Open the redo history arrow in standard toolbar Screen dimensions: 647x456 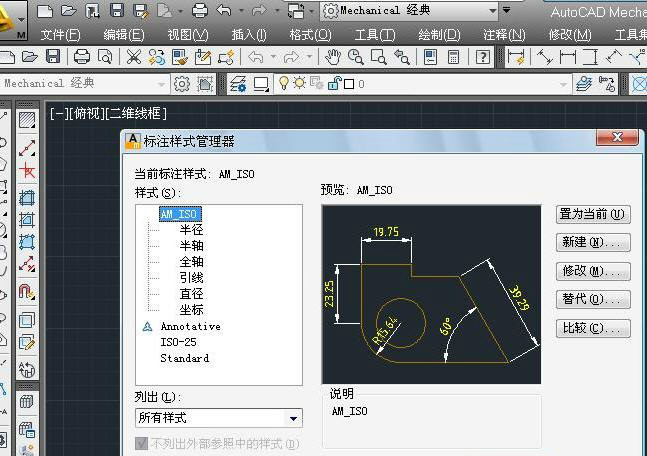click(x=309, y=57)
